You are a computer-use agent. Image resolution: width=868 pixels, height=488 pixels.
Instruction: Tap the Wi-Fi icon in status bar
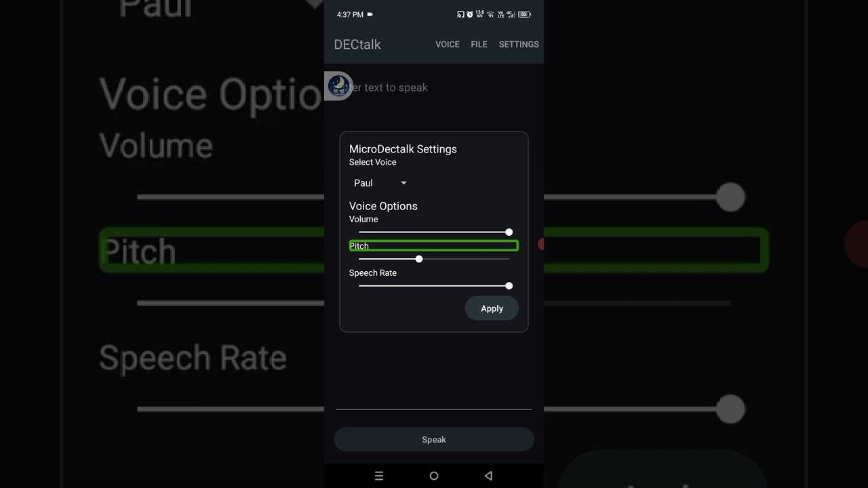tap(490, 14)
